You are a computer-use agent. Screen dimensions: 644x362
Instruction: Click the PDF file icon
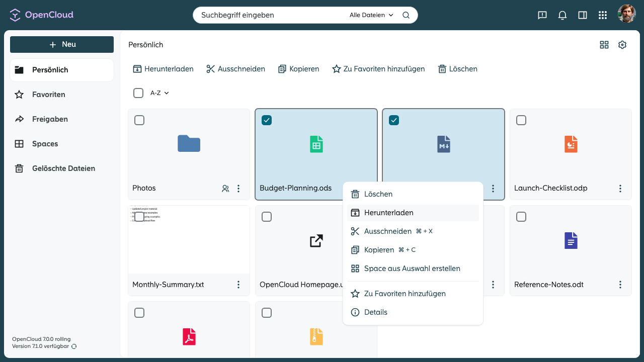click(x=189, y=336)
